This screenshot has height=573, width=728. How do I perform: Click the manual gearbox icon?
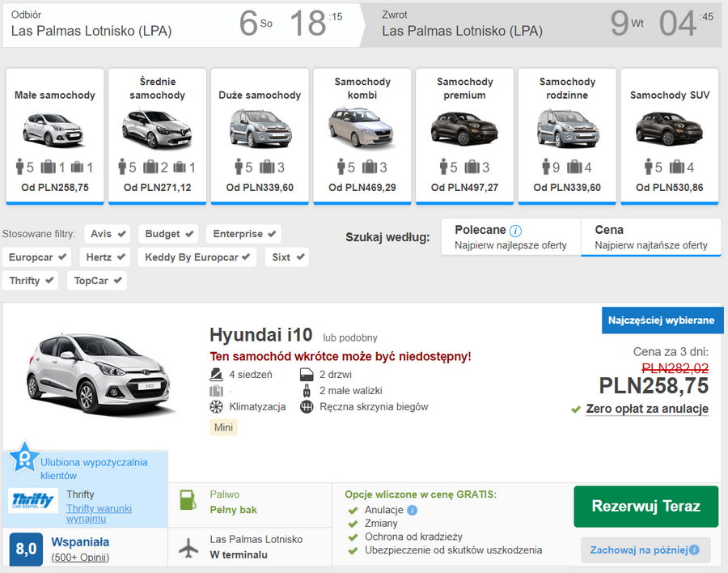[x=307, y=407]
